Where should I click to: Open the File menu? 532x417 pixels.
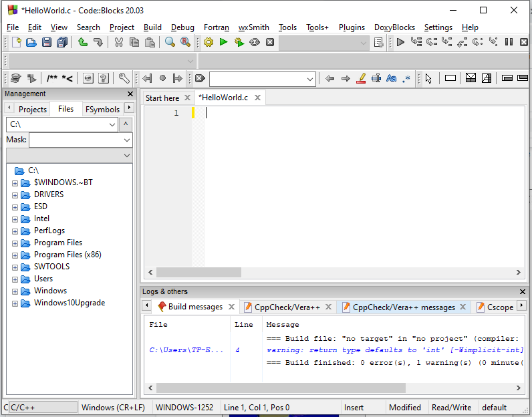point(13,27)
